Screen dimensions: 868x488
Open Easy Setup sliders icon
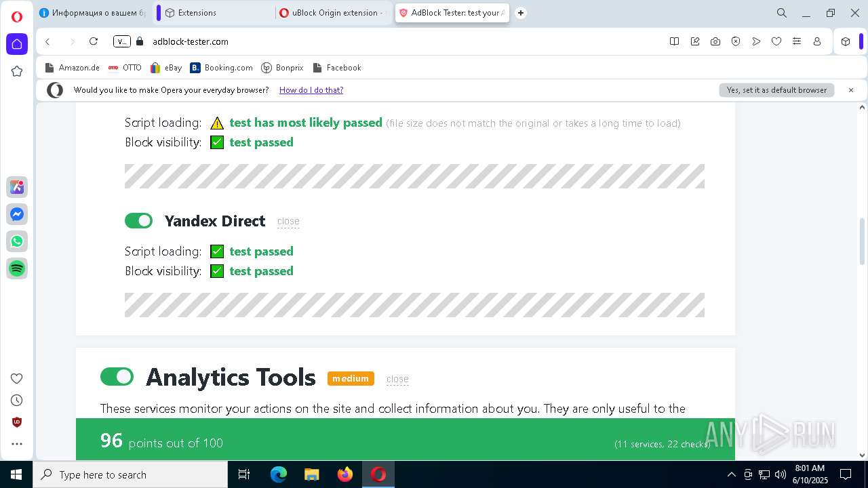(797, 41)
